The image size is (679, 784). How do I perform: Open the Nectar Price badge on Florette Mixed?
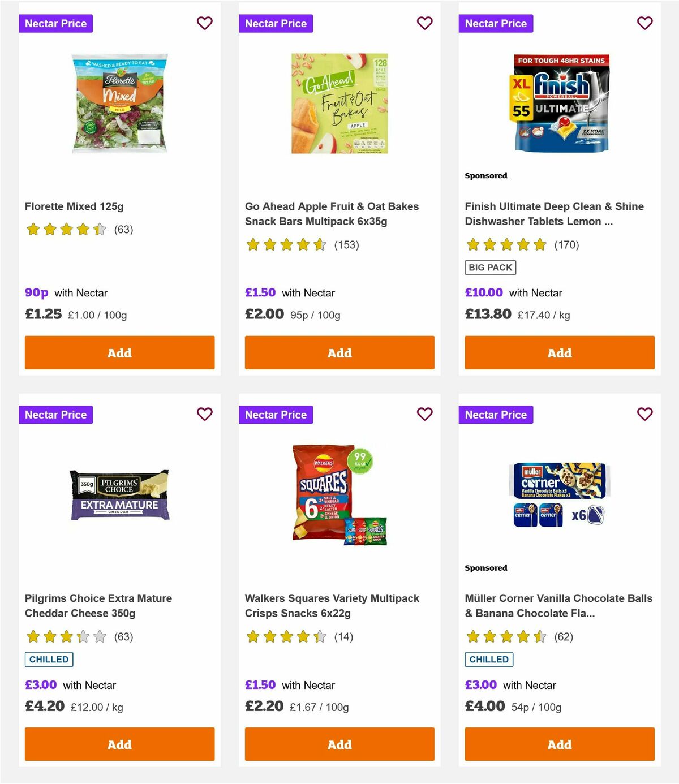[x=56, y=23]
